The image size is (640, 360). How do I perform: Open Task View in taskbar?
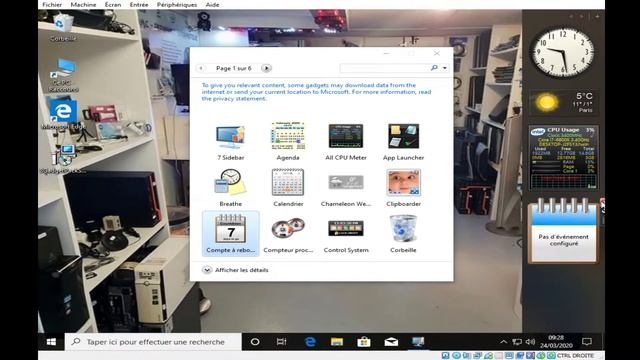[x=282, y=342]
